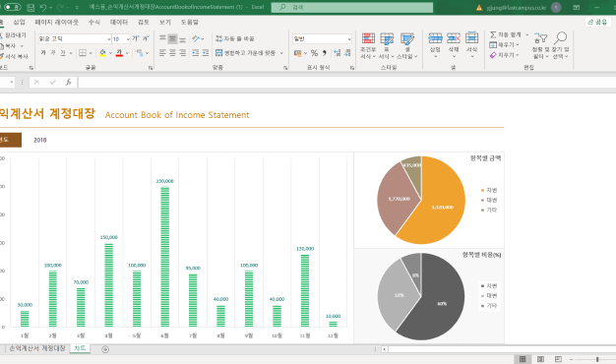Undo the last action
The height and width of the screenshot is (364, 616).
pyautogui.click(x=43, y=8)
